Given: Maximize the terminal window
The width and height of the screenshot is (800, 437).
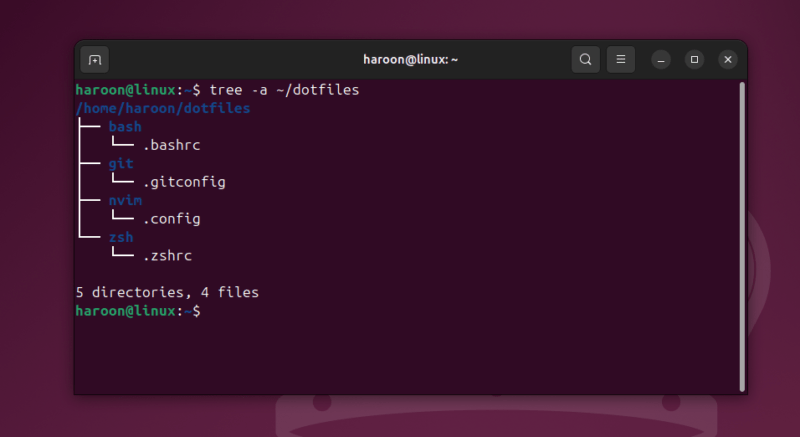Looking at the screenshot, I should (x=694, y=60).
